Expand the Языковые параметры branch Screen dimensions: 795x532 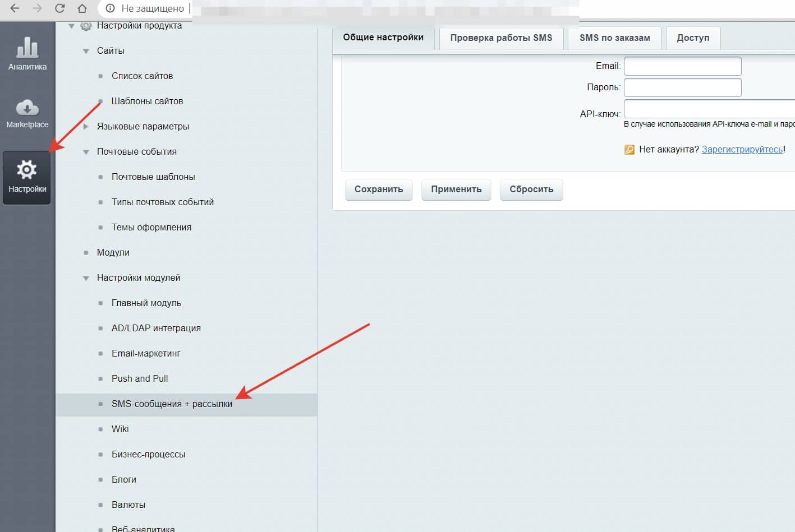point(85,126)
